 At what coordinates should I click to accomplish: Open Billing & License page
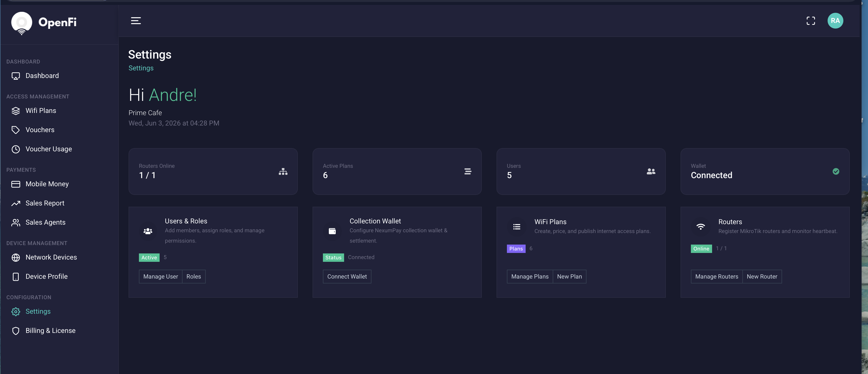click(50, 331)
